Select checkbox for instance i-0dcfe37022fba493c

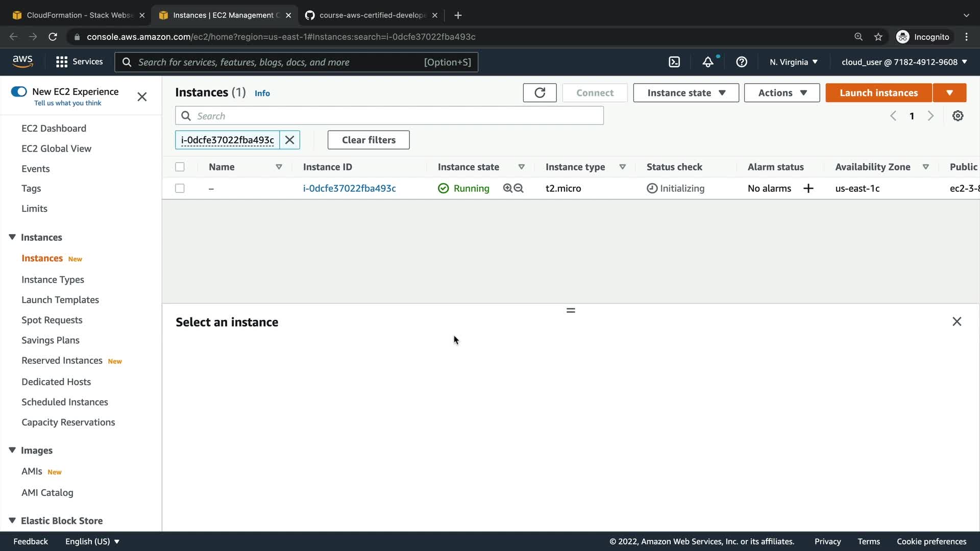(x=180, y=188)
